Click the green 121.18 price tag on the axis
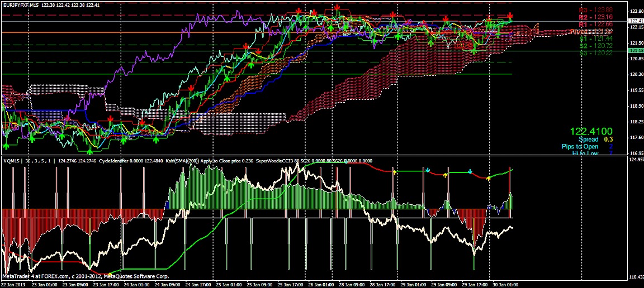 [x=636, y=51]
